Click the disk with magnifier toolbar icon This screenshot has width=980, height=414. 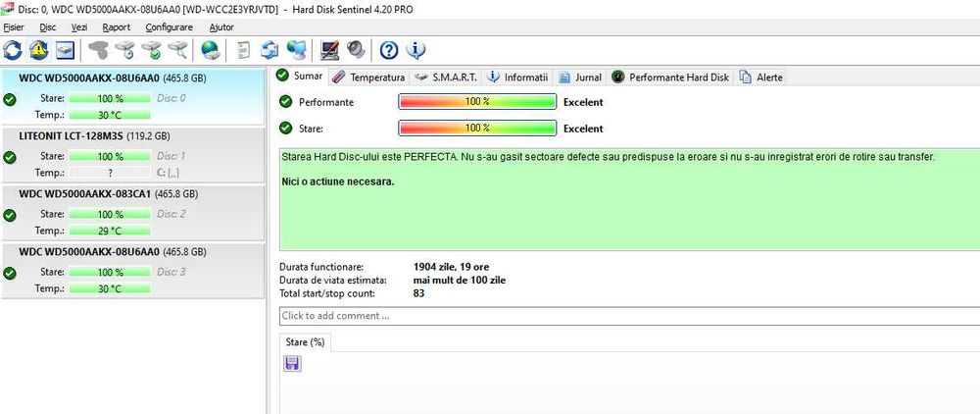pyautogui.click(x=176, y=50)
